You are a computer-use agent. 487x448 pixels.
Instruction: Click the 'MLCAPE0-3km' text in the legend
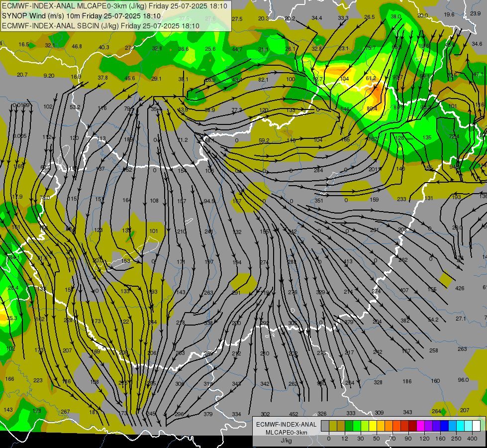click(286, 433)
